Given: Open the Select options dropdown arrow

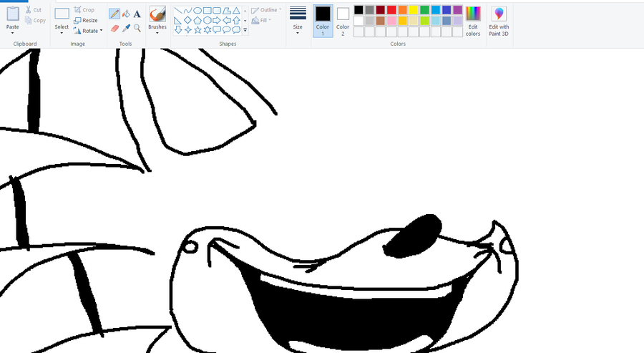Looking at the screenshot, I should coord(62,33).
